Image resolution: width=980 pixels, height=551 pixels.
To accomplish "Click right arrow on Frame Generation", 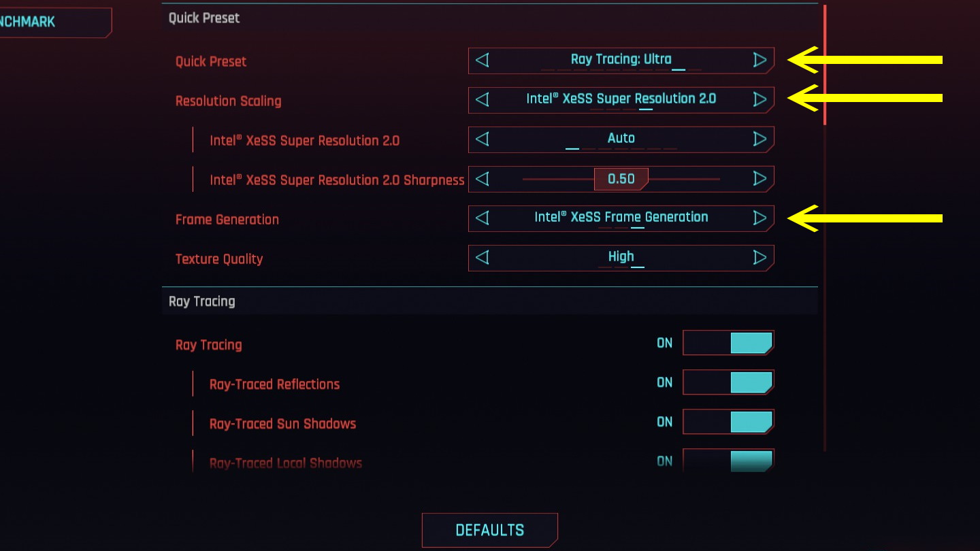I will (x=759, y=218).
